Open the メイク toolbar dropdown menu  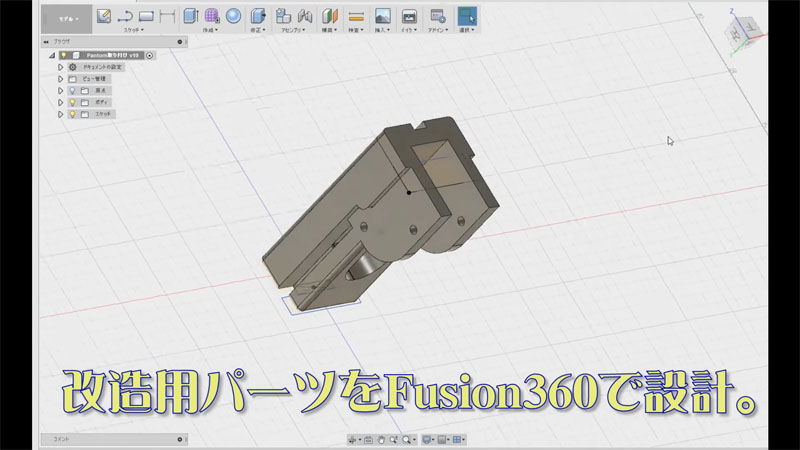(x=409, y=30)
